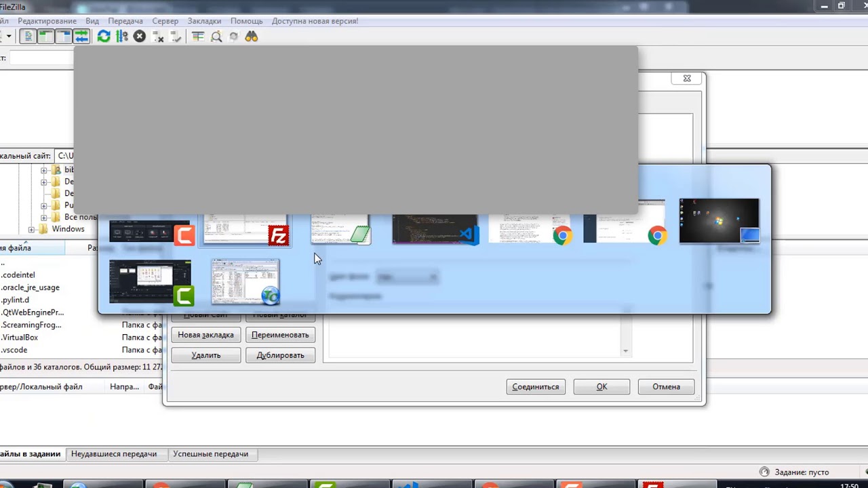This screenshot has width=868, height=488.
Task: Open the Помощь menu
Action: click(247, 21)
